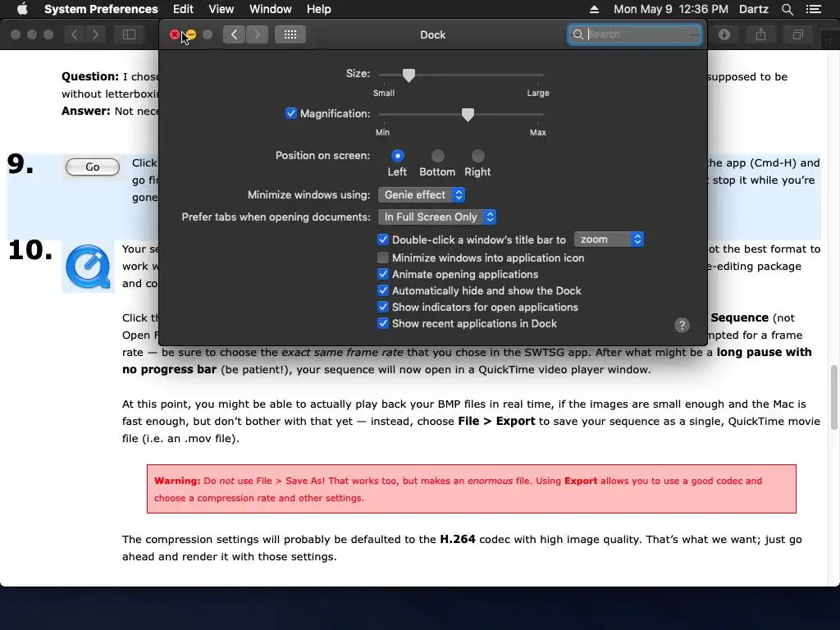Open the View menu
840x630 pixels.
pos(221,9)
